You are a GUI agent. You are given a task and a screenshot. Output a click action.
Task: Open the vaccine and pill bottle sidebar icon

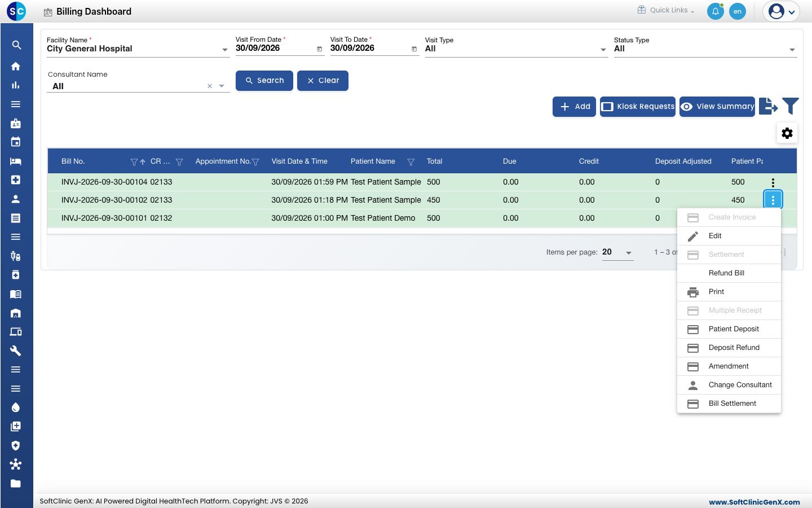click(x=16, y=256)
